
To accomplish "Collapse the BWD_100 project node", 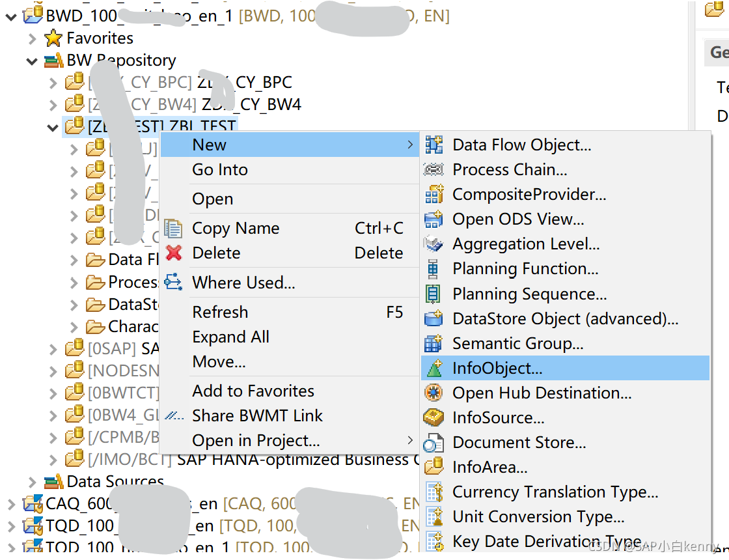I will click(x=10, y=17).
